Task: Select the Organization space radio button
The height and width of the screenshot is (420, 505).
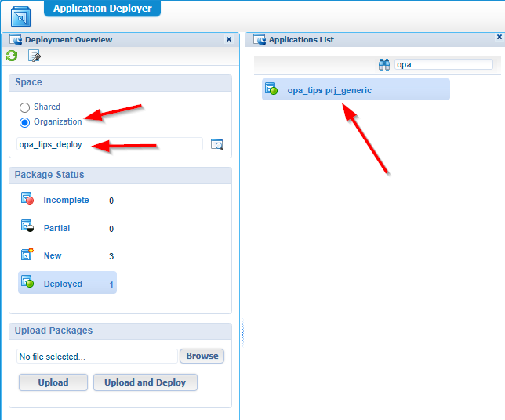Action: (25, 122)
